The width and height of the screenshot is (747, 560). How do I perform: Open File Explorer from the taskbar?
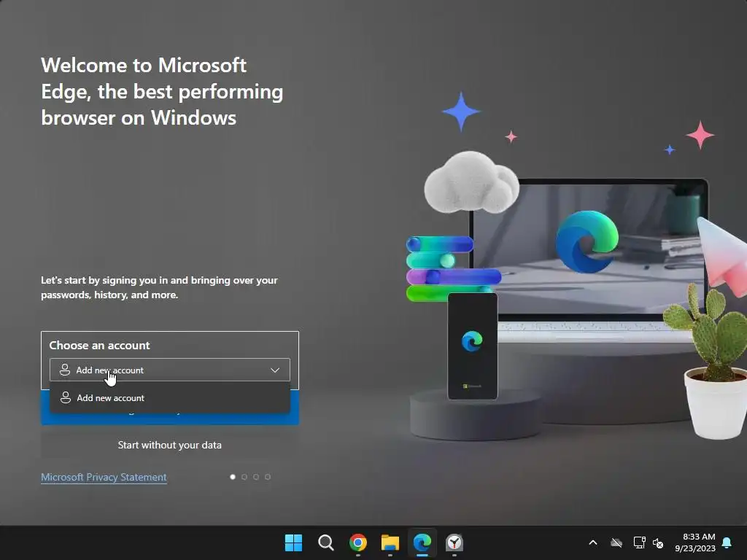point(390,542)
